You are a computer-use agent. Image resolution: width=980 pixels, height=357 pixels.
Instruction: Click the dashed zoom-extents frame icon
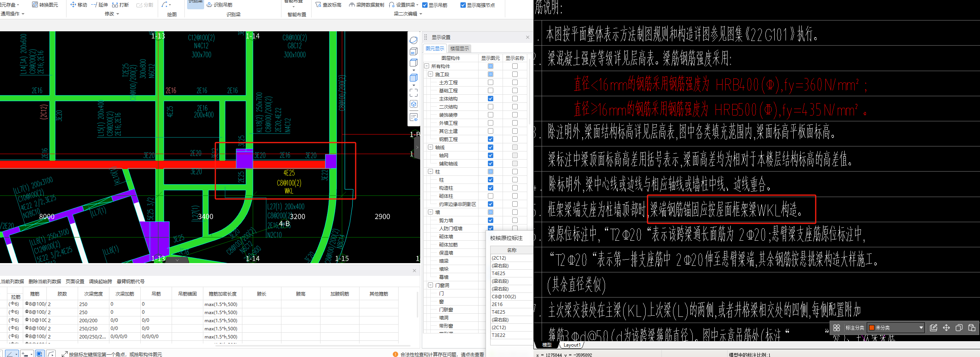(414, 93)
